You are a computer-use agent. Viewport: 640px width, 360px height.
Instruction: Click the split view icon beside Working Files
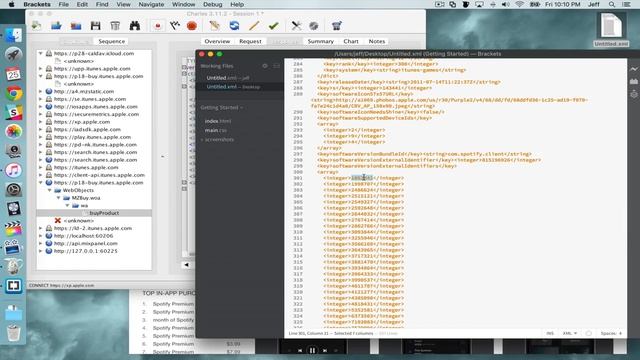click(x=276, y=66)
